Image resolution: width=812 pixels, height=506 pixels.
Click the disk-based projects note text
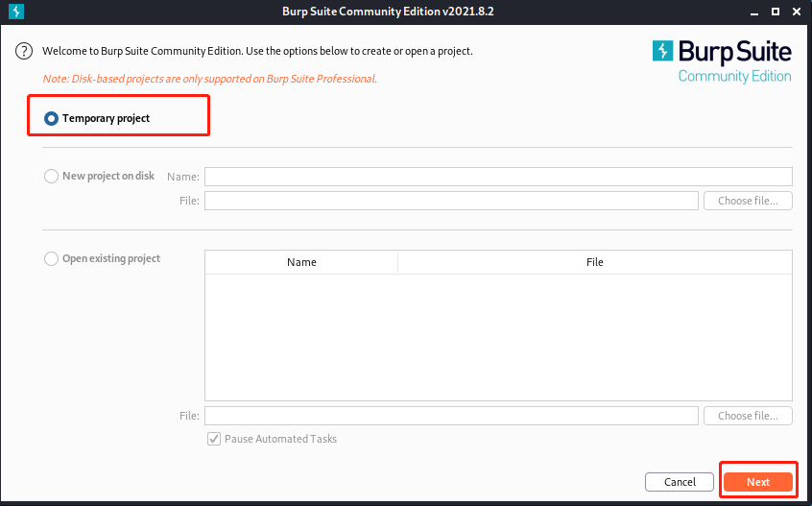pos(210,80)
